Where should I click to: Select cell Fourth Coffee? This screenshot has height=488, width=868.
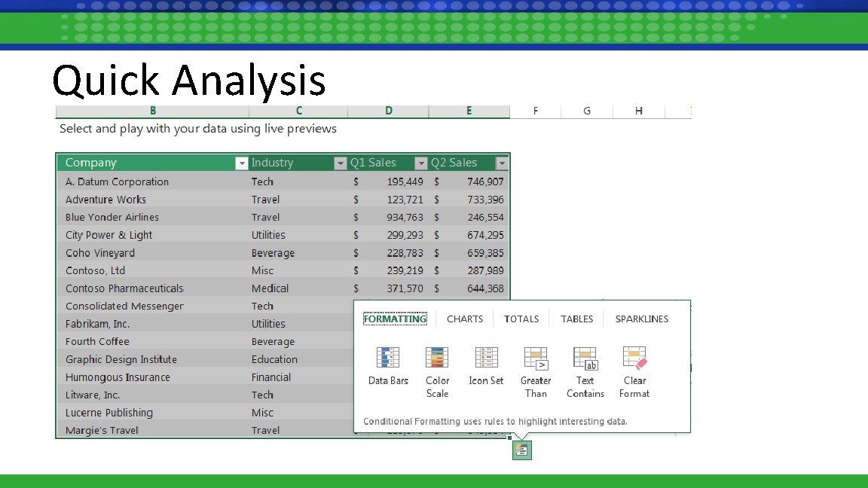[153, 341]
